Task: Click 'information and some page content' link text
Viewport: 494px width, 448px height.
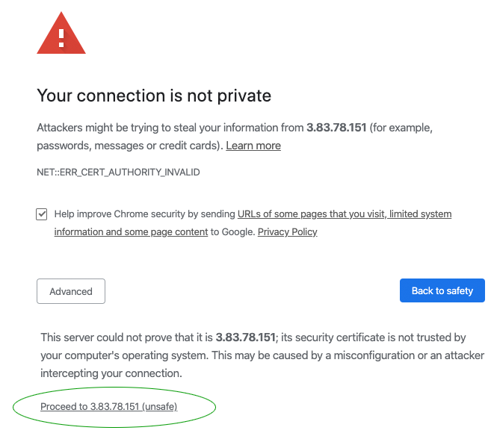Action: (x=131, y=232)
